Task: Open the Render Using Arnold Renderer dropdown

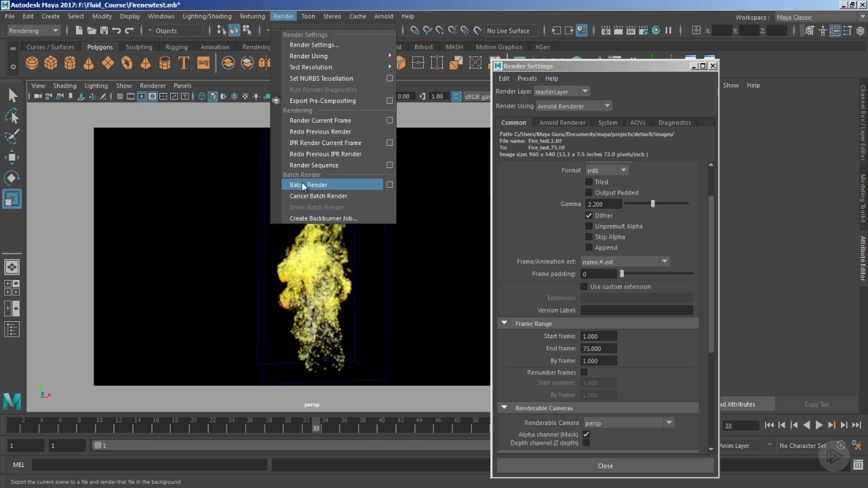Action: (574, 106)
